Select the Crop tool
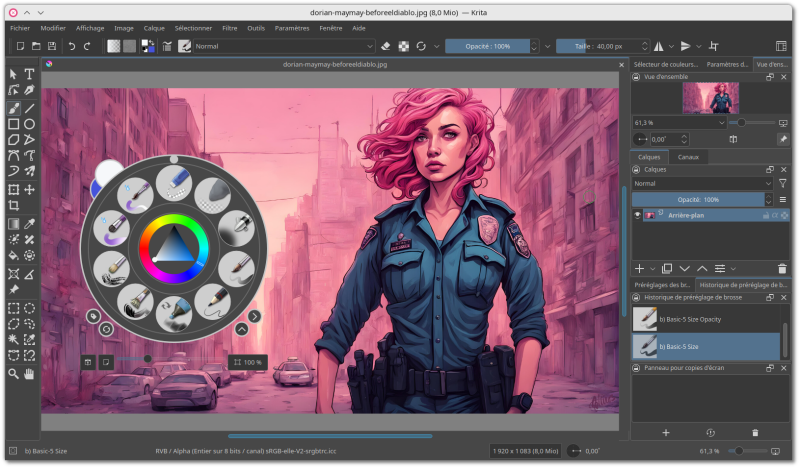This screenshot has width=800, height=468. tap(13, 206)
